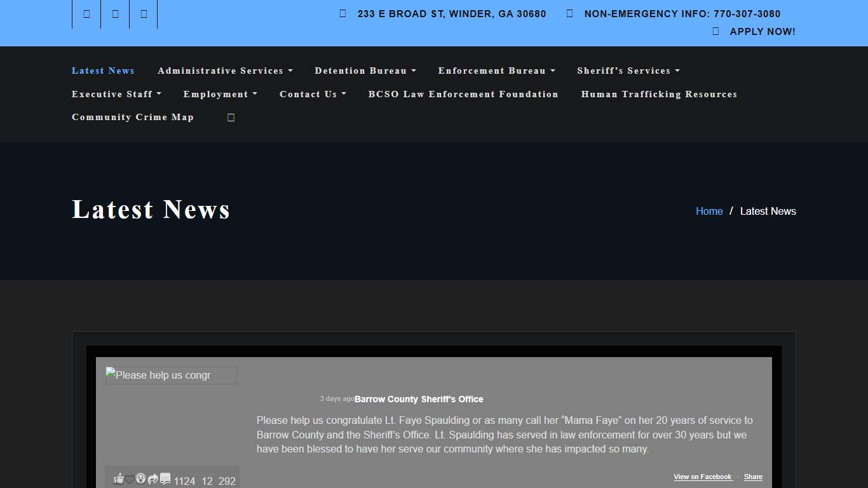Select the Latest News menu item
This screenshot has width=868, height=488.
click(103, 71)
